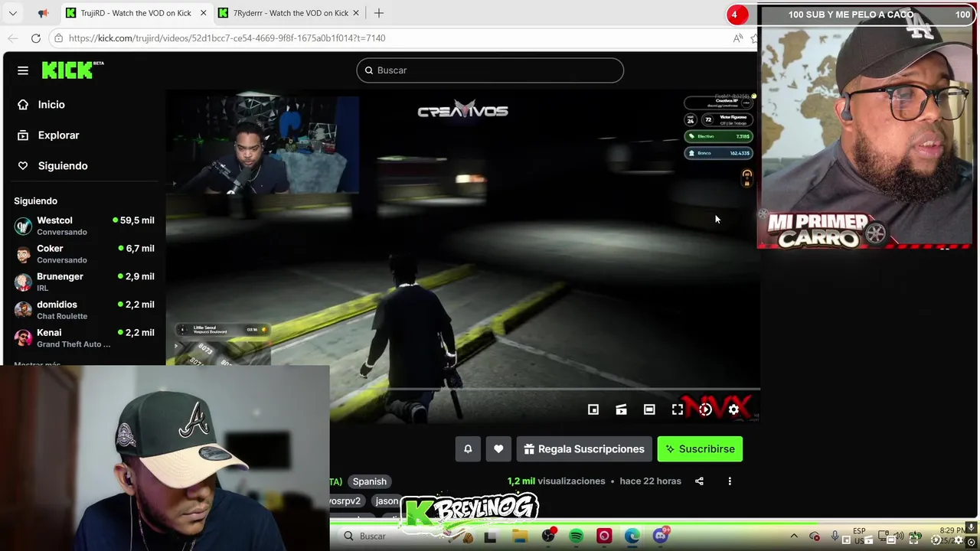980x551 pixels.
Task: Click the Kick logo
Action: [x=73, y=70]
